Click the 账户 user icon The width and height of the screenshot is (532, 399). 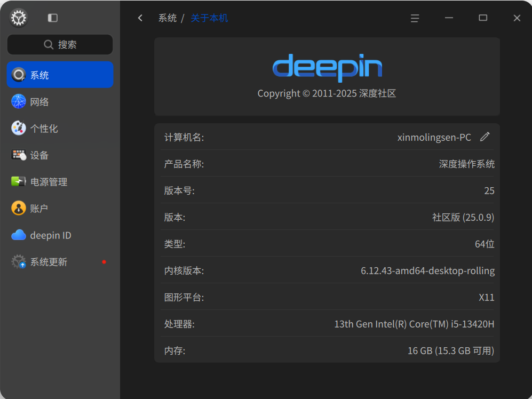coord(18,209)
